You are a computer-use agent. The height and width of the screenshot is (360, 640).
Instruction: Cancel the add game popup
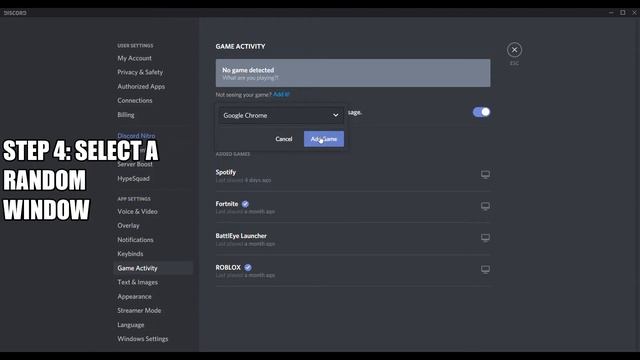pyautogui.click(x=284, y=139)
